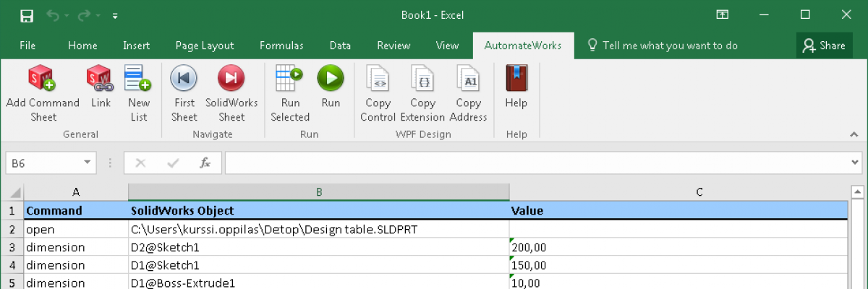Select the Design table.SLDPRT path cell
Screen dimensions: 868x289
point(318,229)
